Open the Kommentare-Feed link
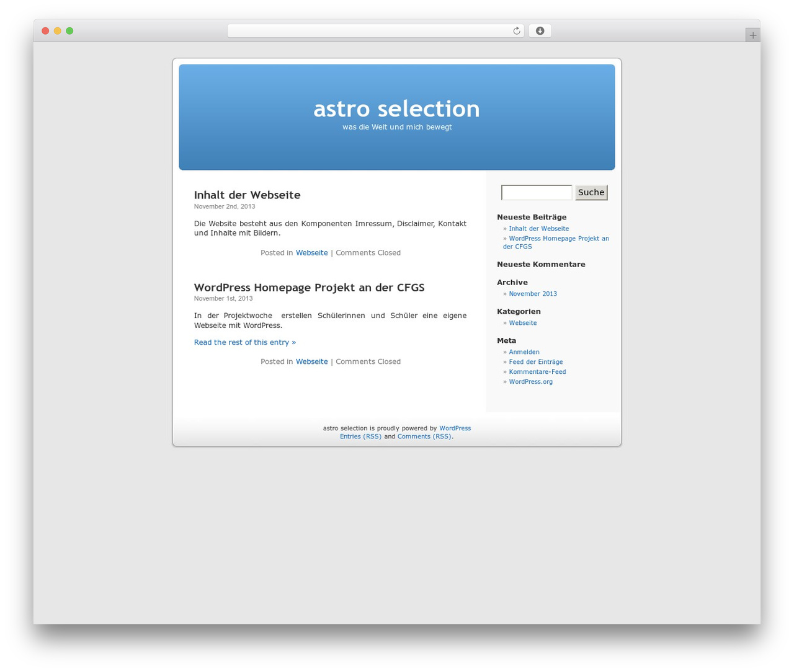The height and width of the screenshot is (672, 794). [537, 372]
